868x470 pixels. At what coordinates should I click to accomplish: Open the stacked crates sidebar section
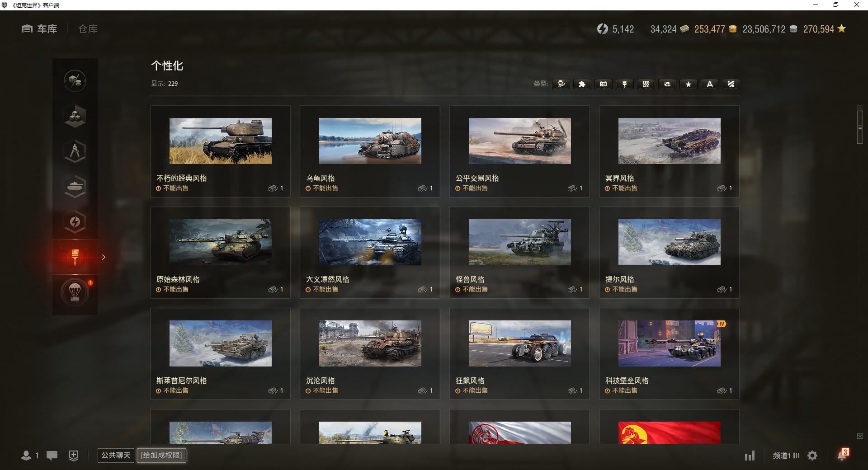pyautogui.click(x=75, y=116)
